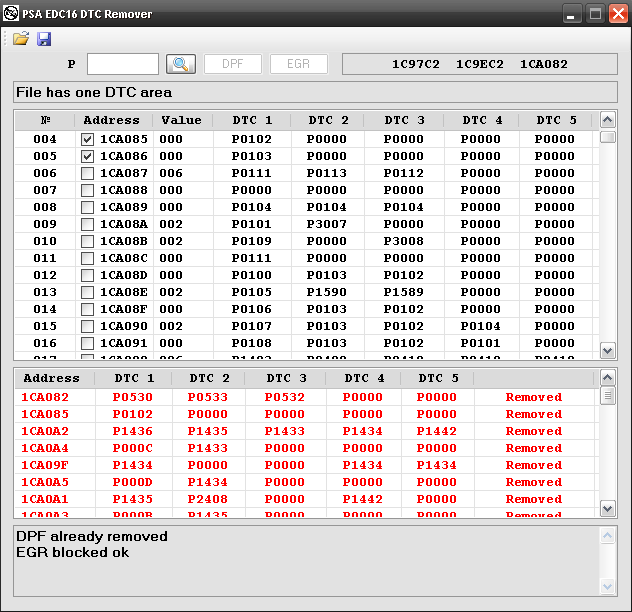Click the № column header
632x612 pixels.
(45, 120)
